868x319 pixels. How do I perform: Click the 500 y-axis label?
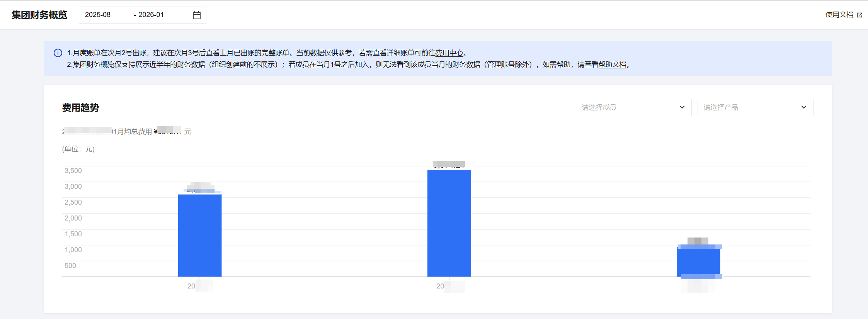point(70,266)
